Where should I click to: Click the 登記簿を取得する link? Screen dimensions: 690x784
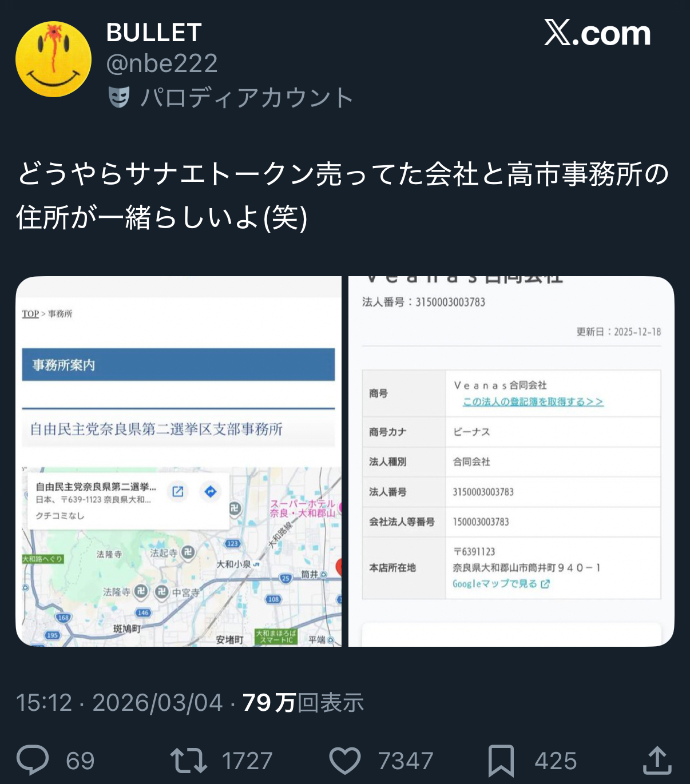533,401
